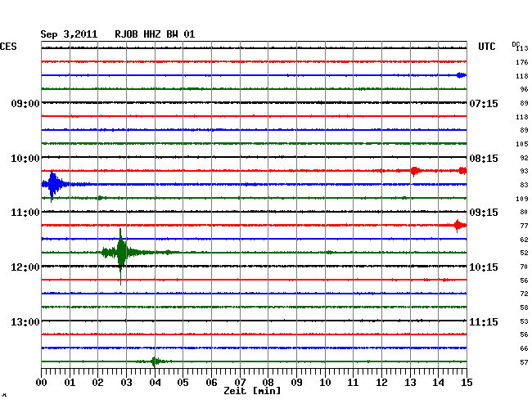532x404 pixels.
Task: Click the 'UTC' column header
Action: (486, 47)
